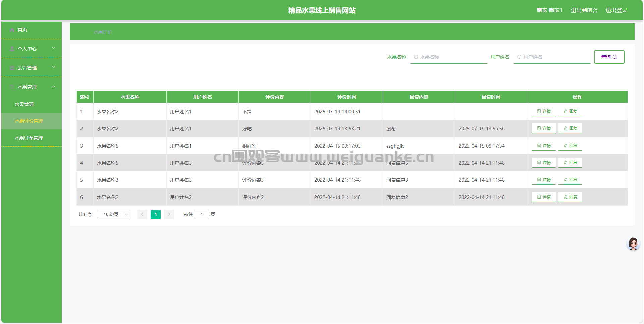
Task: Click the personal center user icon
Action: [x=12, y=49]
